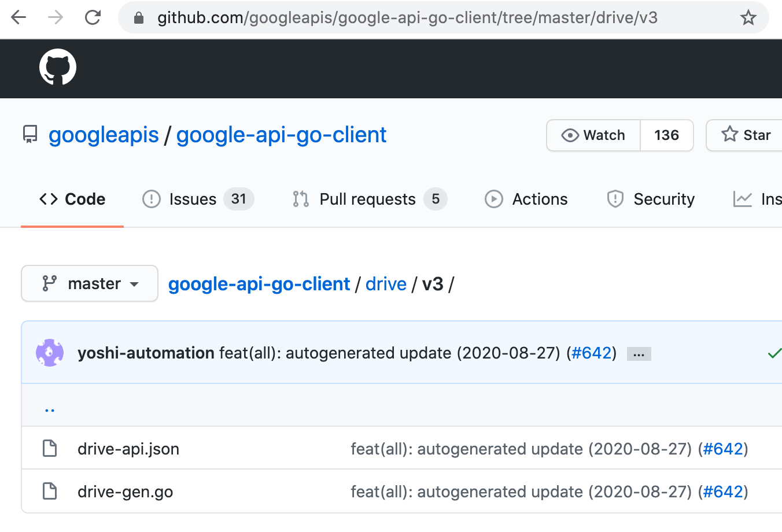Click the file icon for drive-api.json

50,448
